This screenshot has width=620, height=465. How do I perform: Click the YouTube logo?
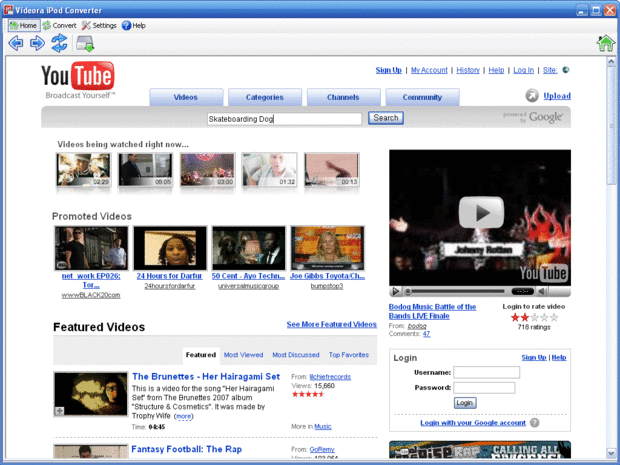[78, 79]
